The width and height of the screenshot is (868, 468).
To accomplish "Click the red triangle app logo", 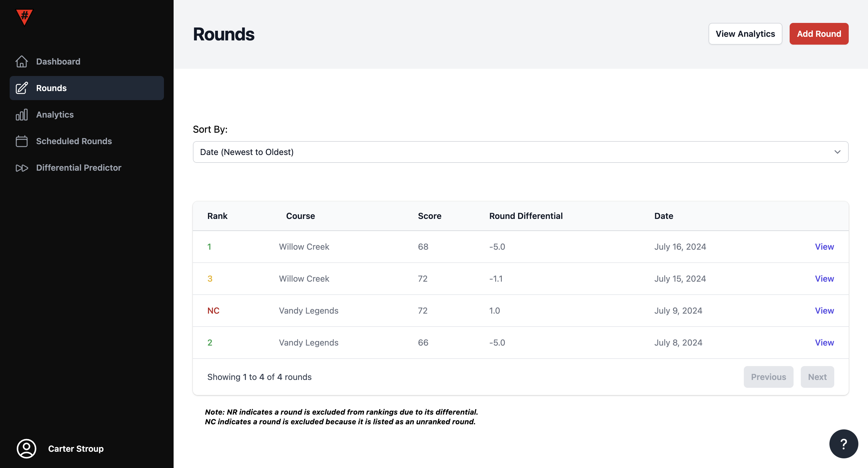I will (x=24, y=17).
